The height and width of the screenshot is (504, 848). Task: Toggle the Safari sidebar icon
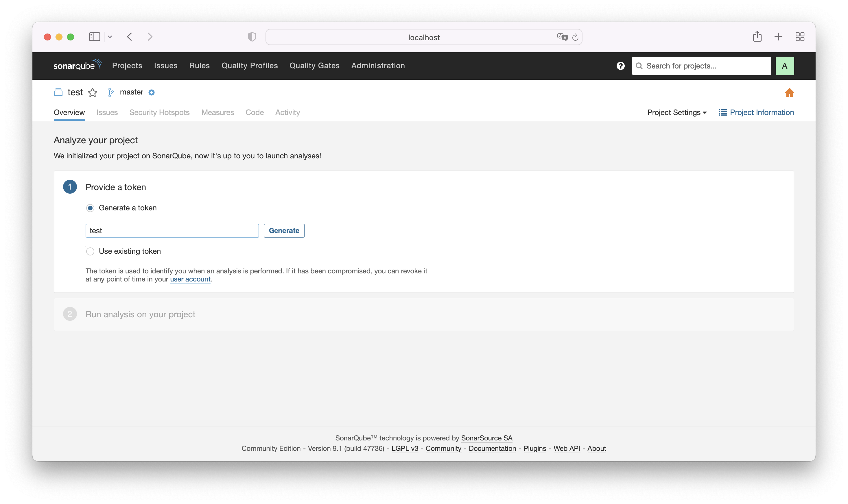[x=95, y=37]
